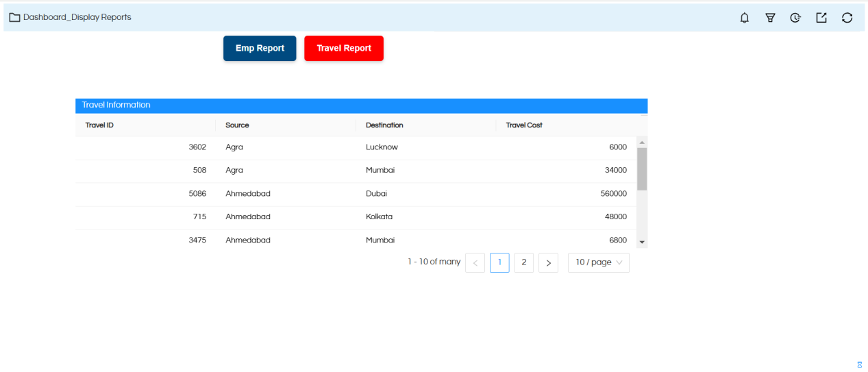Click the Travel Information panel title
This screenshot has width=868, height=372.
[116, 106]
